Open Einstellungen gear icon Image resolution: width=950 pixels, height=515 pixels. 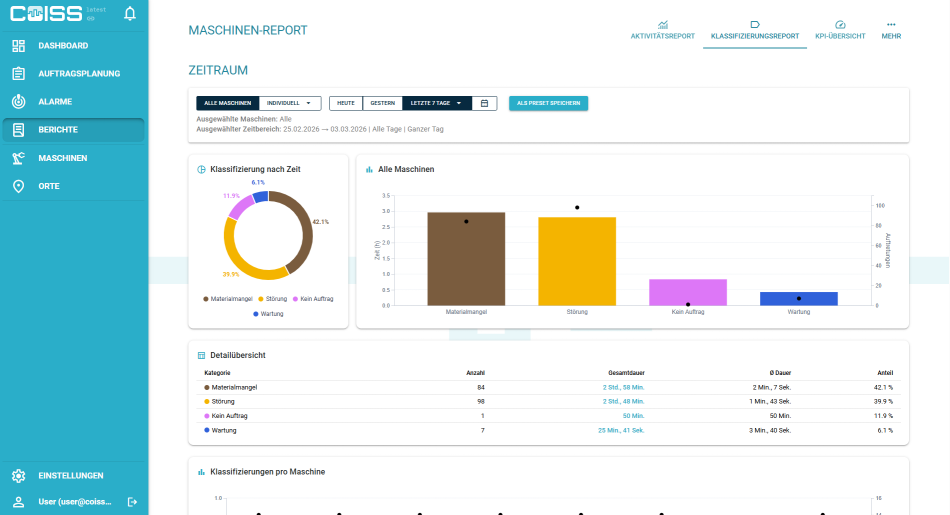click(x=19, y=476)
